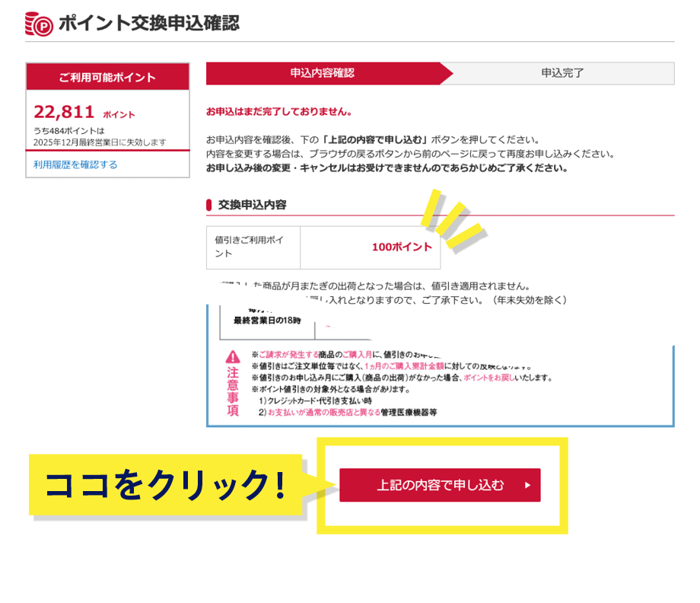Submit with 上記の内容で申し込む button
The height and width of the screenshot is (603, 700).
(x=440, y=485)
